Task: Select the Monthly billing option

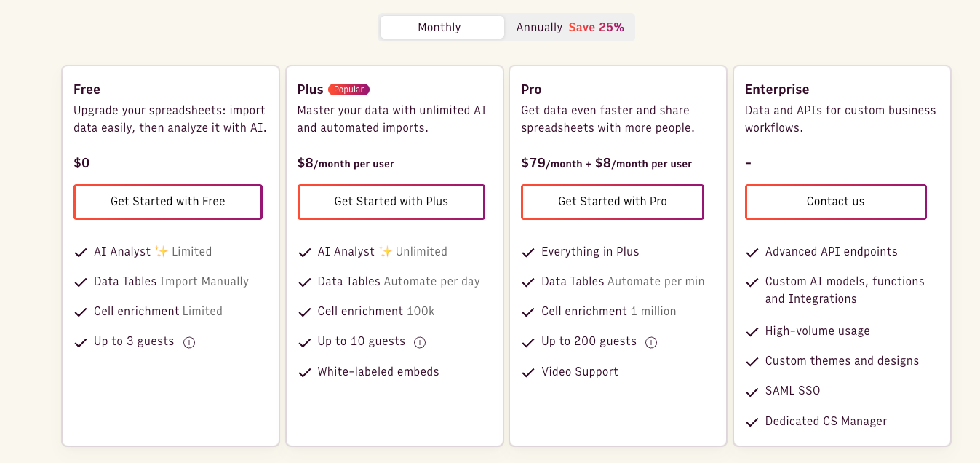Action: (439, 27)
